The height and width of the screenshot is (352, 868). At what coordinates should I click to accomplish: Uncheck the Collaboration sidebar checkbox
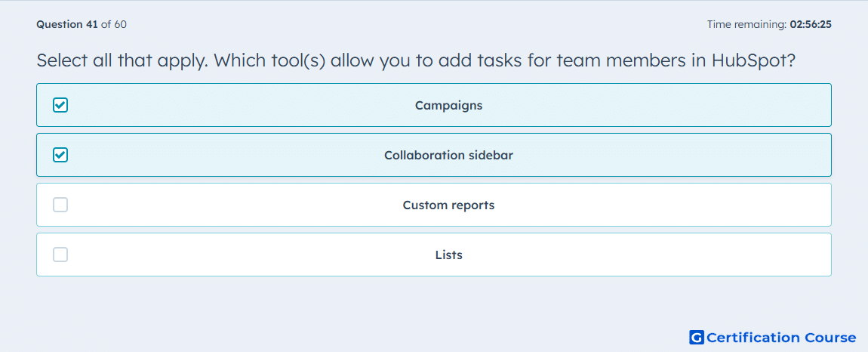[60, 155]
